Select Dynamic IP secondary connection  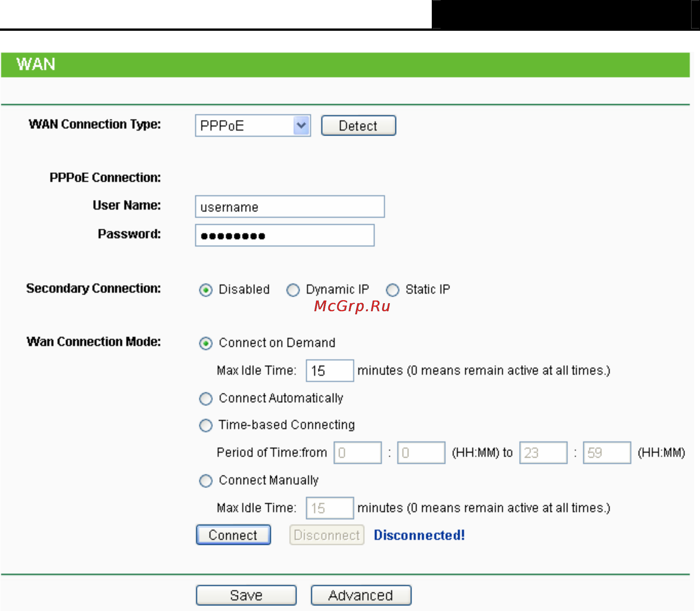click(293, 290)
